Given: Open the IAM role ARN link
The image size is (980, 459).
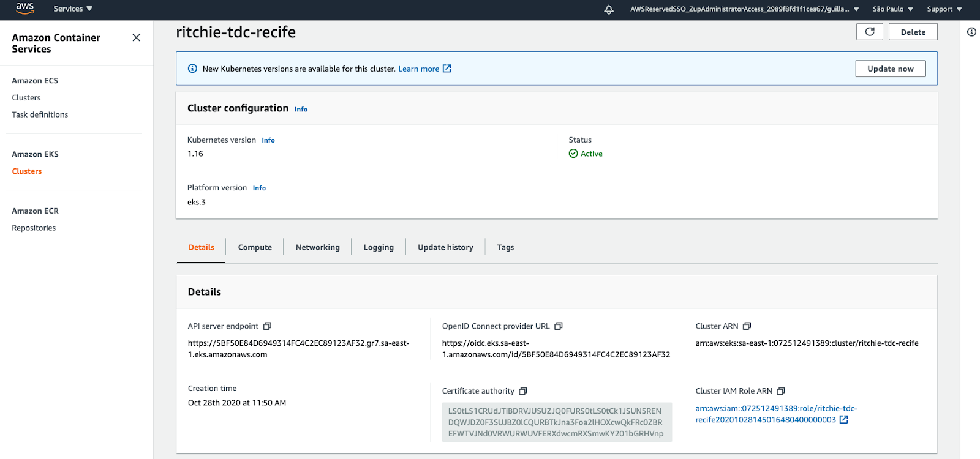Looking at the screenshot, I should pyautogui.click(x=776, y=414).
